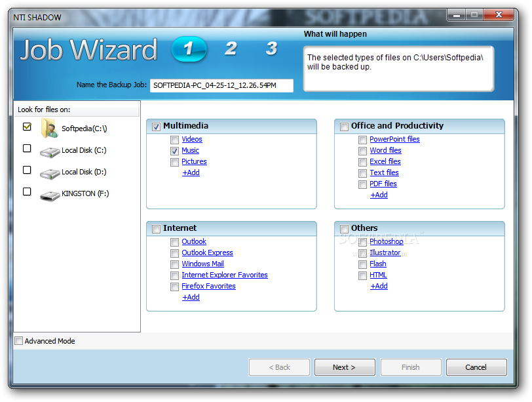Image resolution: width=532 pixels, height=402 pixels.
Task: Open the PDF files link
Action: [383, 184]
